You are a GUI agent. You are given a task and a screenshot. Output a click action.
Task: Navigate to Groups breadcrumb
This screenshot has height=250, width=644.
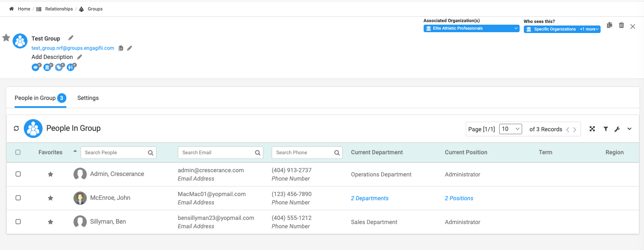95,9
